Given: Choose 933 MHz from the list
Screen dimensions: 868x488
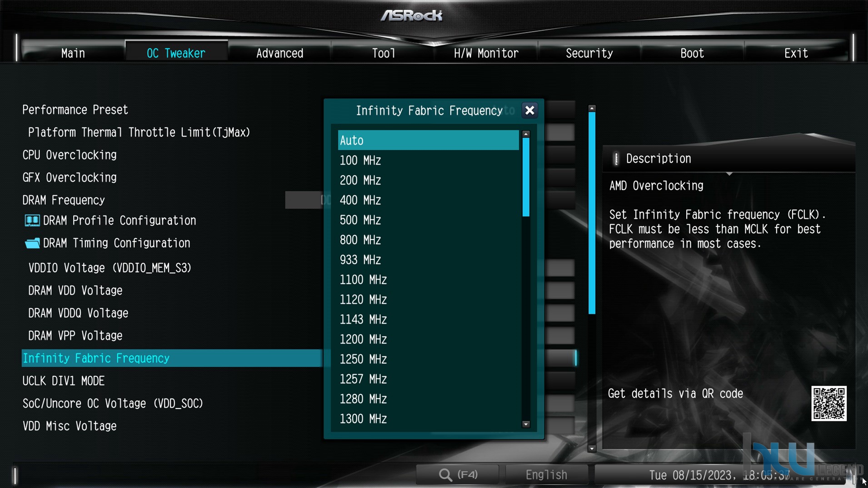Looking at the screenshot, I should [x=428, y=260].
